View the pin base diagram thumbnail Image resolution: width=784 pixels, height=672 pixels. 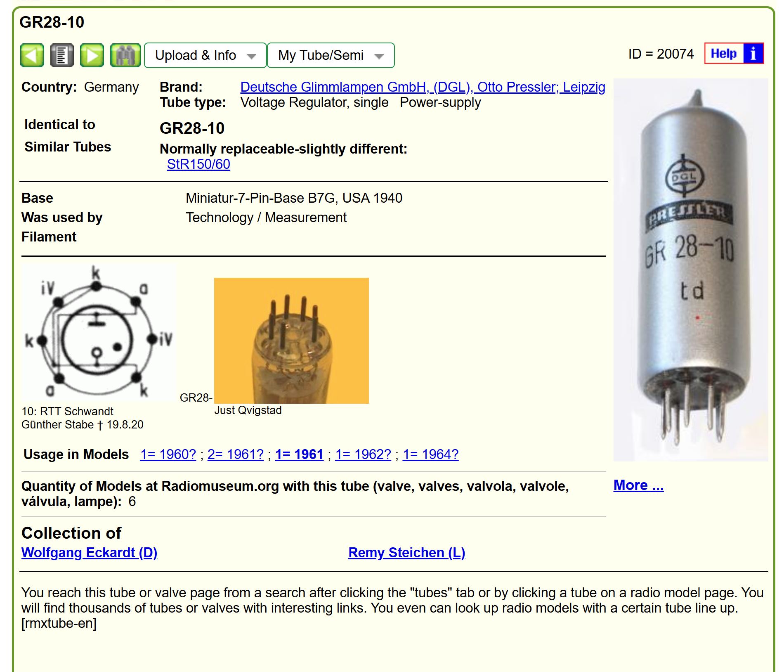point(98,333)
